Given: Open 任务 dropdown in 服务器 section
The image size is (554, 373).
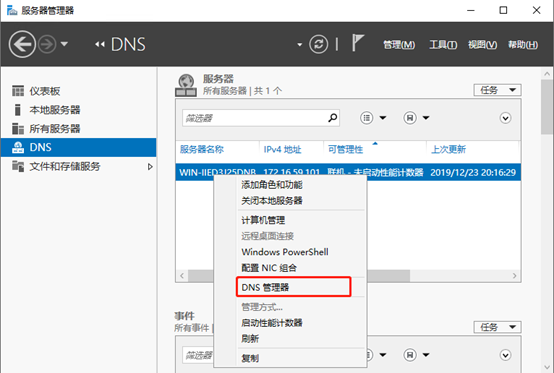Looking at the screenshot, I should [497, 90].
